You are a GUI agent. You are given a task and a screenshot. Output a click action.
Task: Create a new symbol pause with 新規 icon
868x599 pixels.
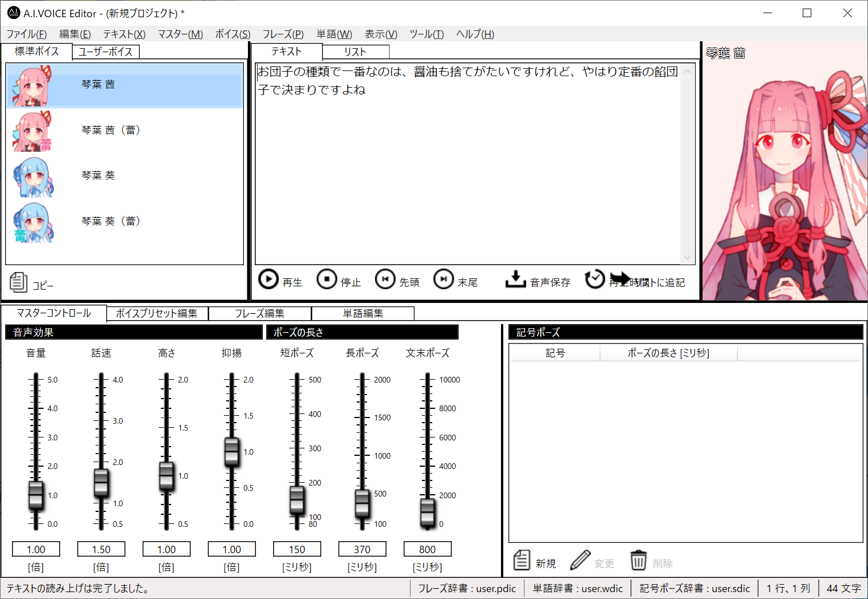(522, 560)
